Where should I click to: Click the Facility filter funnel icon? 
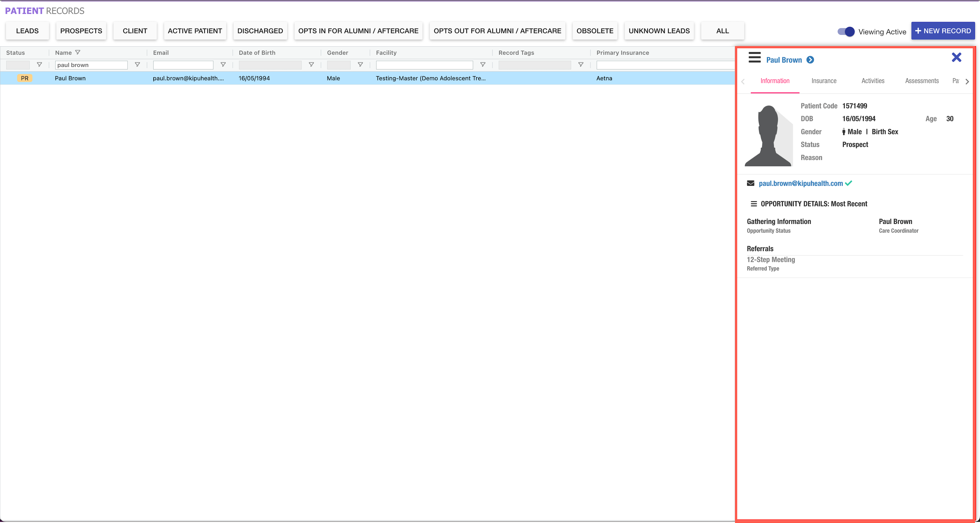pyautogui.click(x=483, y=65)
